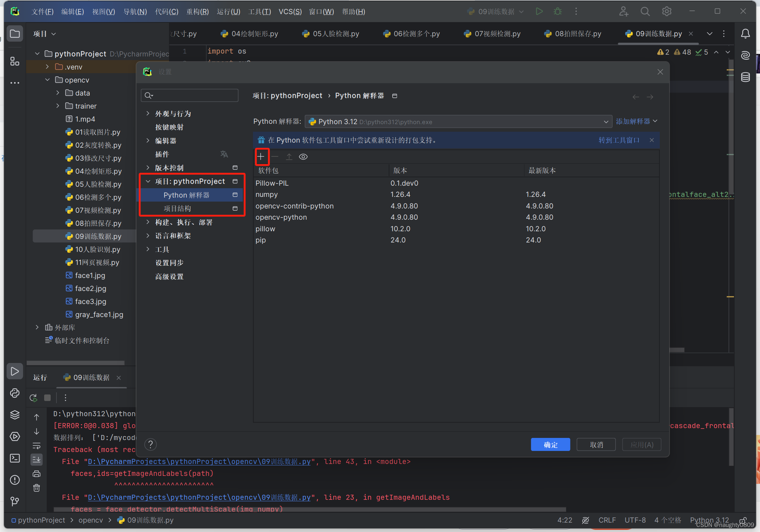Click the Run button in the top toolbar
This screenshot has height=532, width=760.
click(x=539, y=12)
